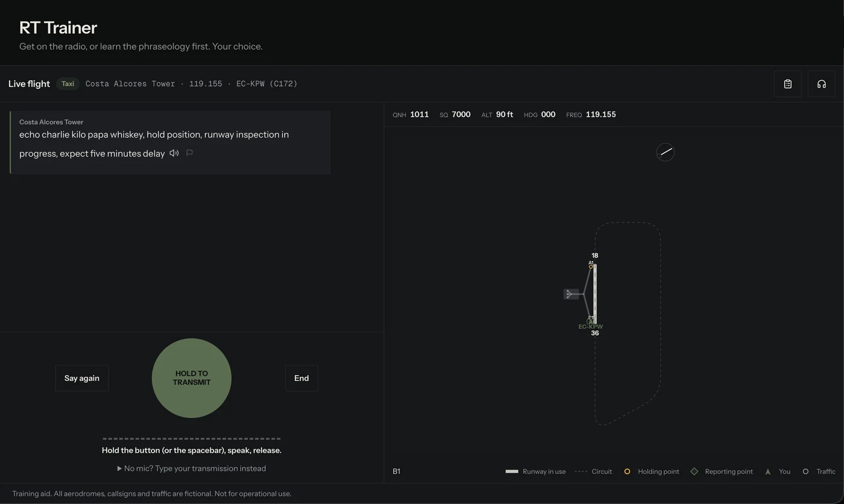Click the FREQ 119.155 readout
This screenshot has height=504, width=844.
(x=591, y=115)
